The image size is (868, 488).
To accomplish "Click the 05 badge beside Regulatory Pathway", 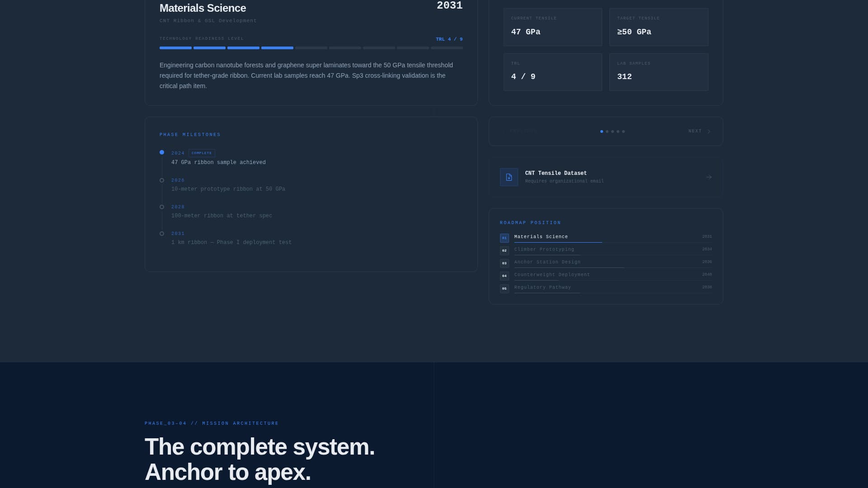I will tap(504, 288).
